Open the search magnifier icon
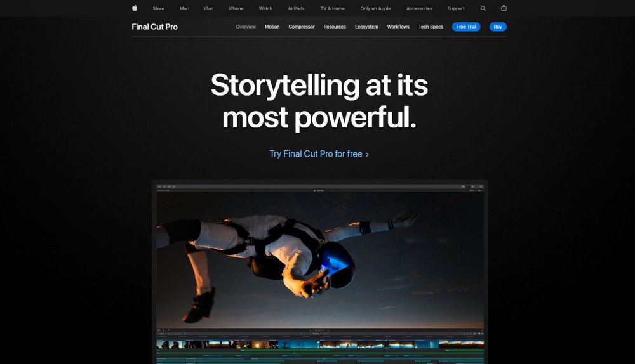This screenshot has width=635, height=364. coord(483,8)
